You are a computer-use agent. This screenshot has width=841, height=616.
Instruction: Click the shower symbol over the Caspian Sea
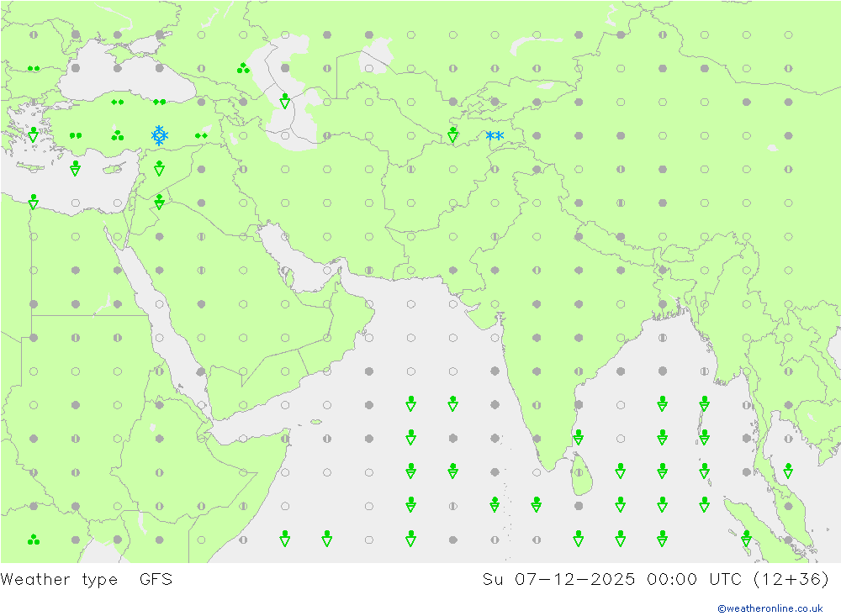click(285, 101)
